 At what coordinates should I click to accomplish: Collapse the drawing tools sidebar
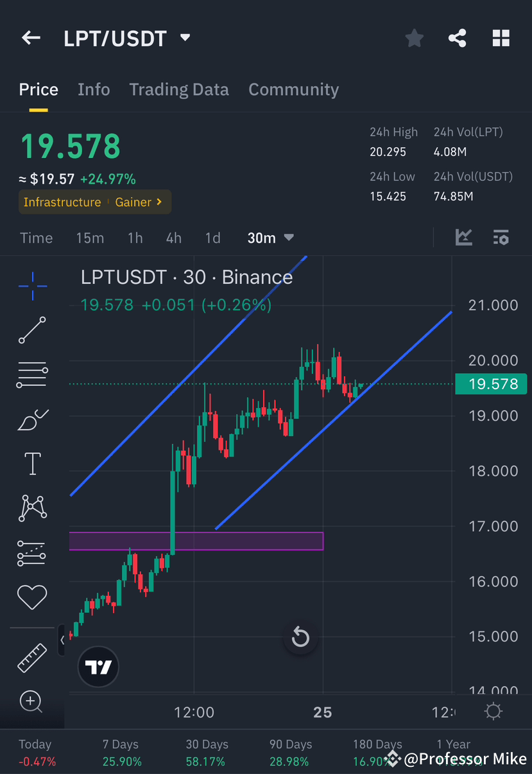62,640
